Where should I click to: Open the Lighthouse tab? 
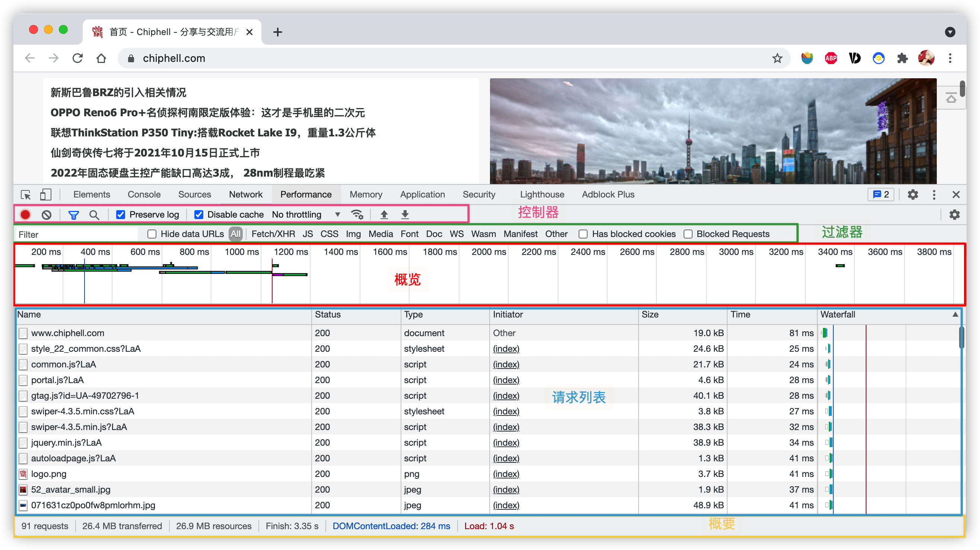pos(542,195)
